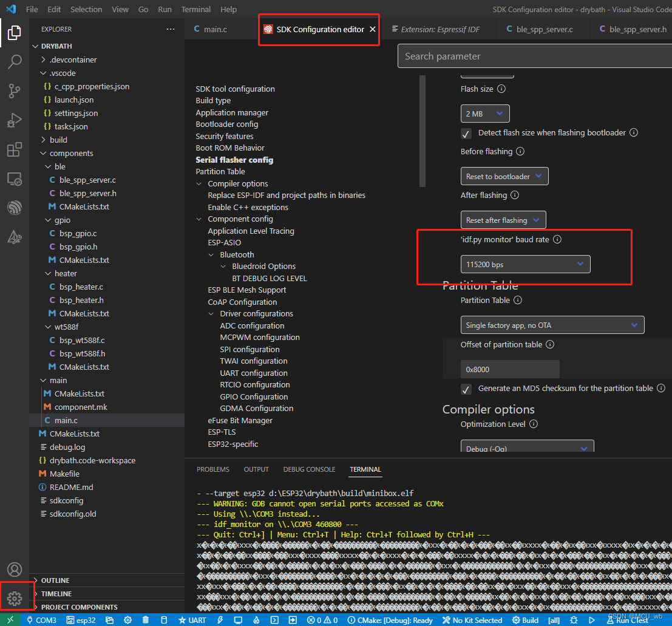Collapse Driver configurations in config tree
672x626 pixels.
coord(211,314)
